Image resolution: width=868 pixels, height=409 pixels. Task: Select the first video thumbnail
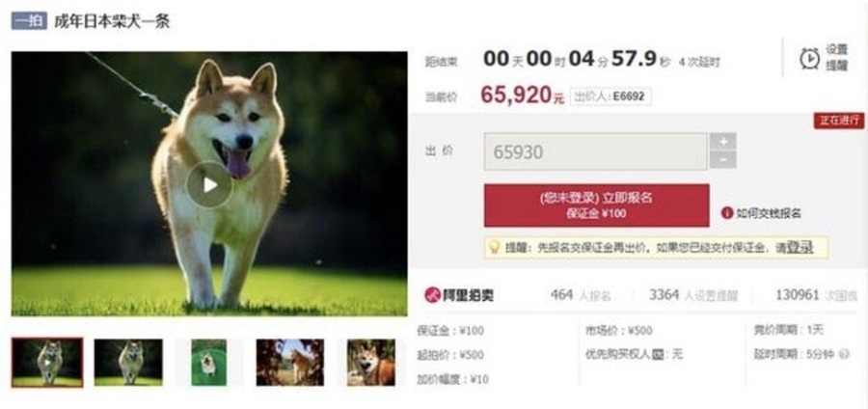point(47,363)
